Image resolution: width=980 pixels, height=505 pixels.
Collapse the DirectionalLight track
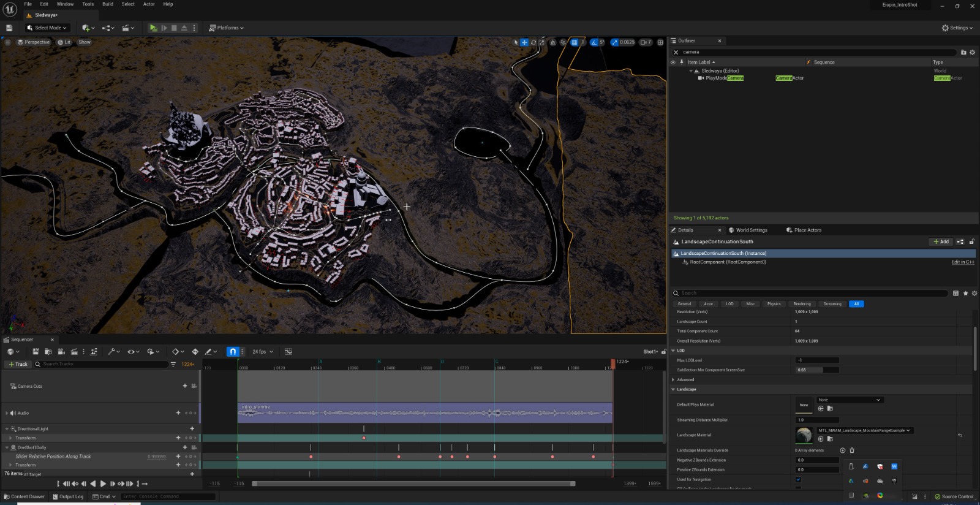click(7, 429)
